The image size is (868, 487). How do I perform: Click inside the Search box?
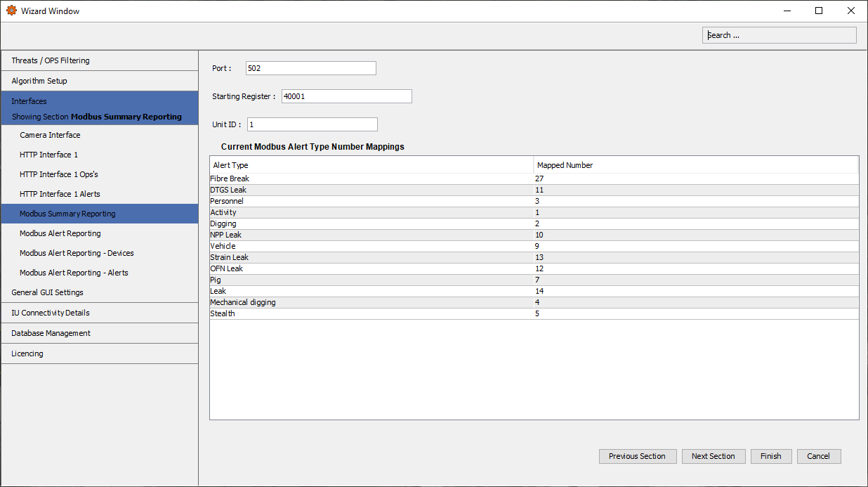(x=779, y=34)
